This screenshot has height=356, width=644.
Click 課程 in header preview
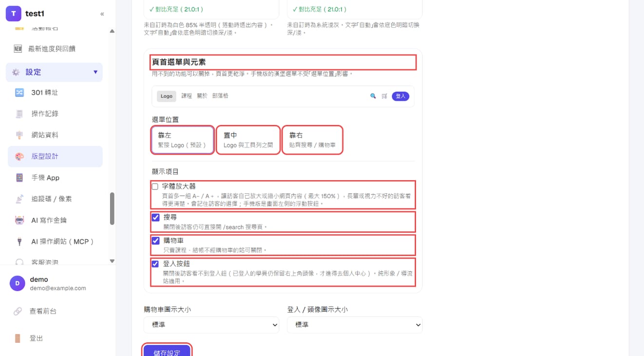[x=187, y=96]
